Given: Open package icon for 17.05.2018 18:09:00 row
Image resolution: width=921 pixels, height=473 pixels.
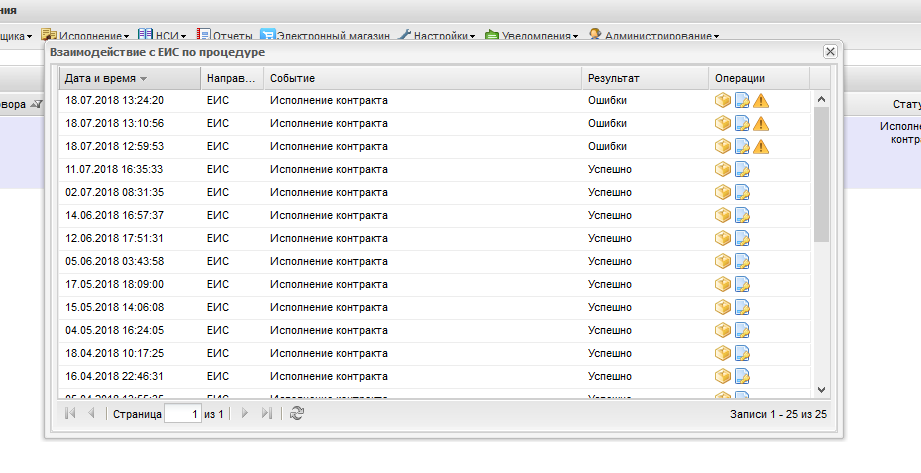Looking at the screenshot, I should tap(722, 284).
